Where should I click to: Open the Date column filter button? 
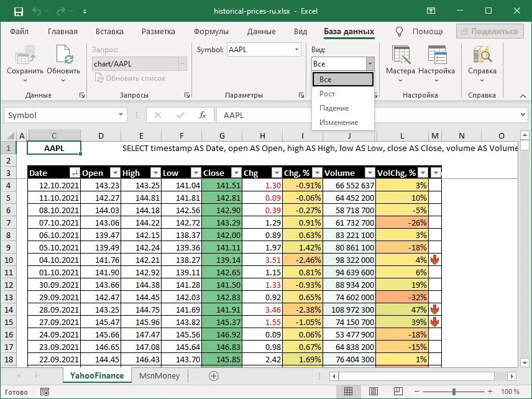pos(75,173)
